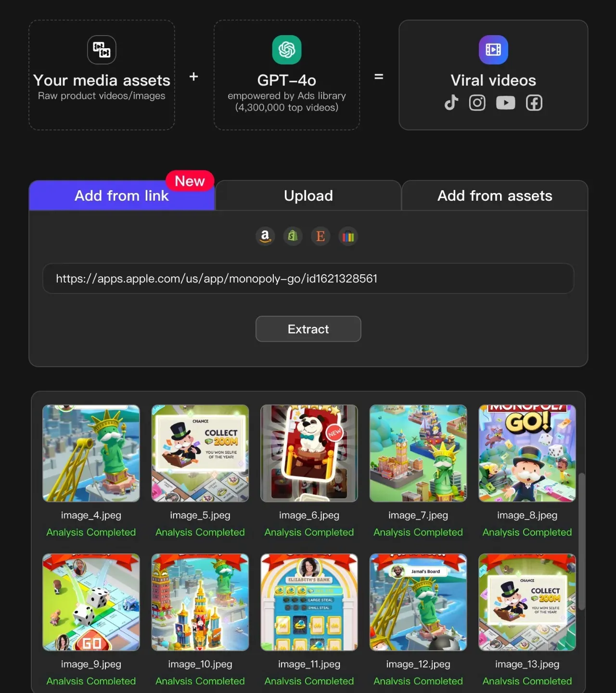Select the Etsy source icon
The height and width of the screenshot is (693, 616).
(321, 236)
